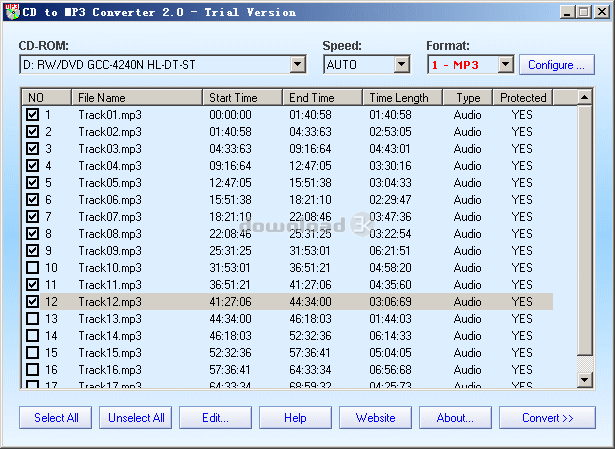Image resolution: width=615 pixels, height=449 pixels.
Task: Expand the Speed dropdown arrow
Action: (x=402, y=64)
